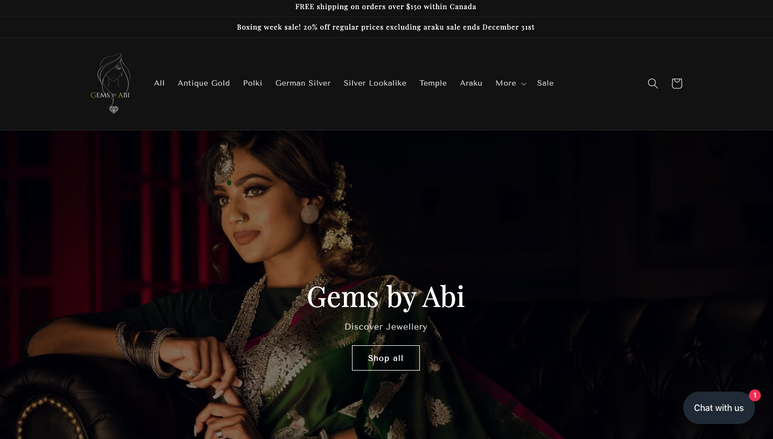Screen dimensions: 773x439
Task: Select the Polki menu link
Action: (252, 83)
